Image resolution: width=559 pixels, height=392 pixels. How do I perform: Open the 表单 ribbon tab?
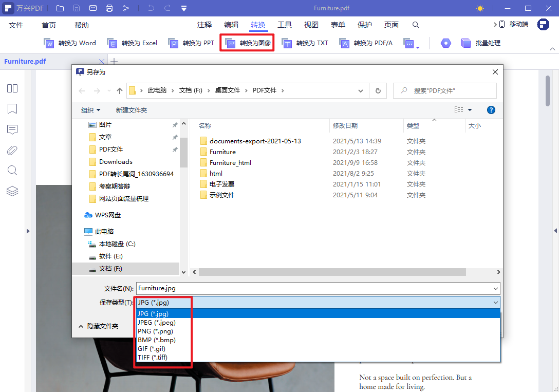[338, 24]
